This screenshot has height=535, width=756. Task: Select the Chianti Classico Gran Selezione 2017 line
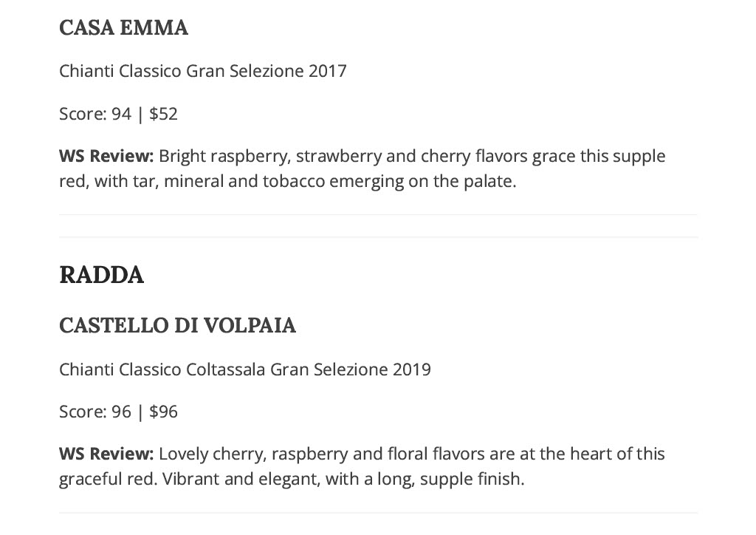coord(202,71)
